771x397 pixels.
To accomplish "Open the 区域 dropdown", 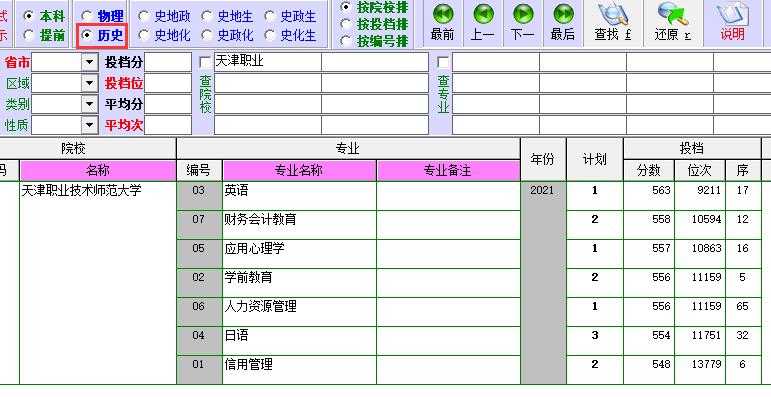I will click(x=89, y=83).
